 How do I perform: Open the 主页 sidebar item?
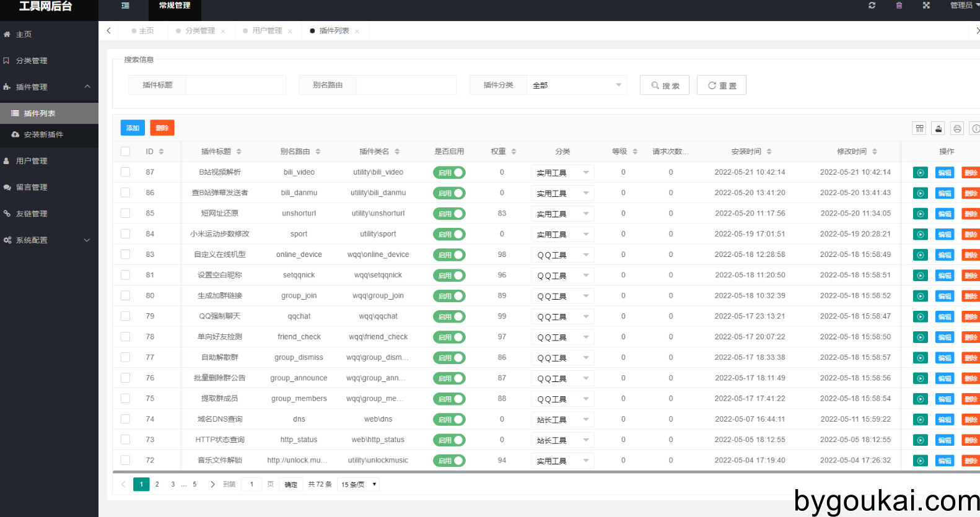[x=49, y=34]
